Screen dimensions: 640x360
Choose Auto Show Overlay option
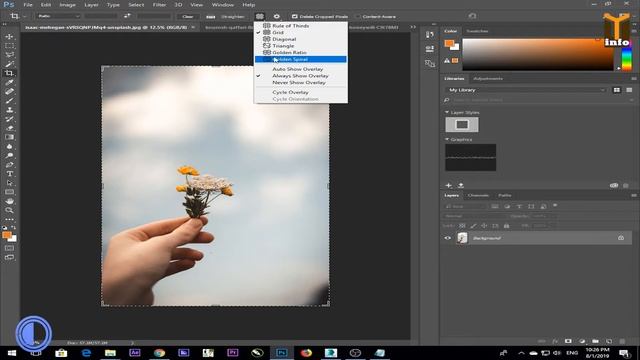click(x=298, y=69)
